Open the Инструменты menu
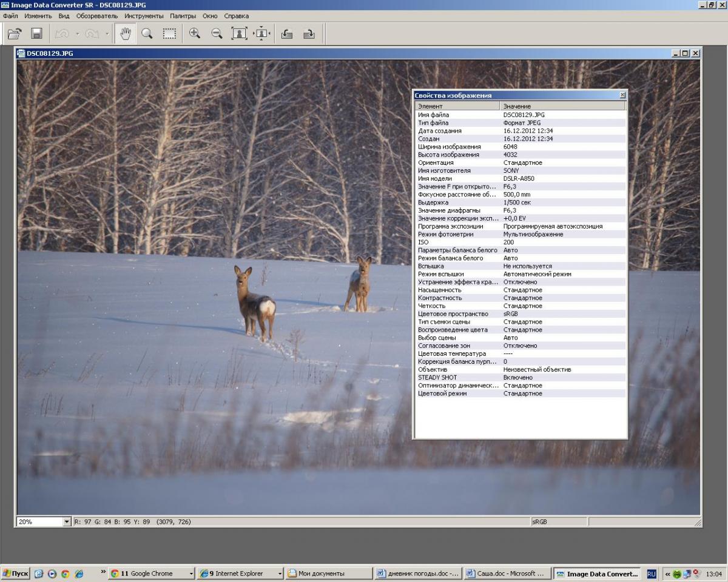Screen dimensions: 728x582 point(144,16)
